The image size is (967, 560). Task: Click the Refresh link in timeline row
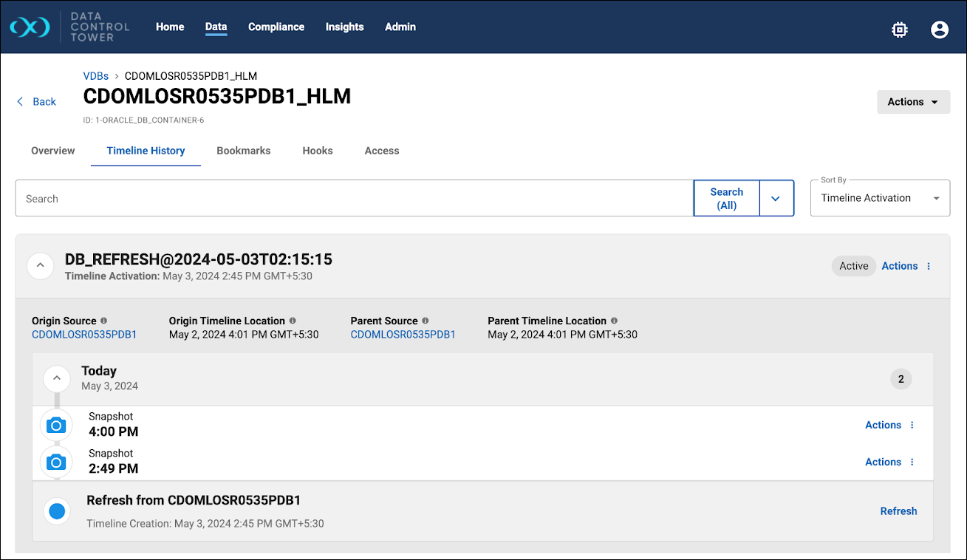click(898, 511)
